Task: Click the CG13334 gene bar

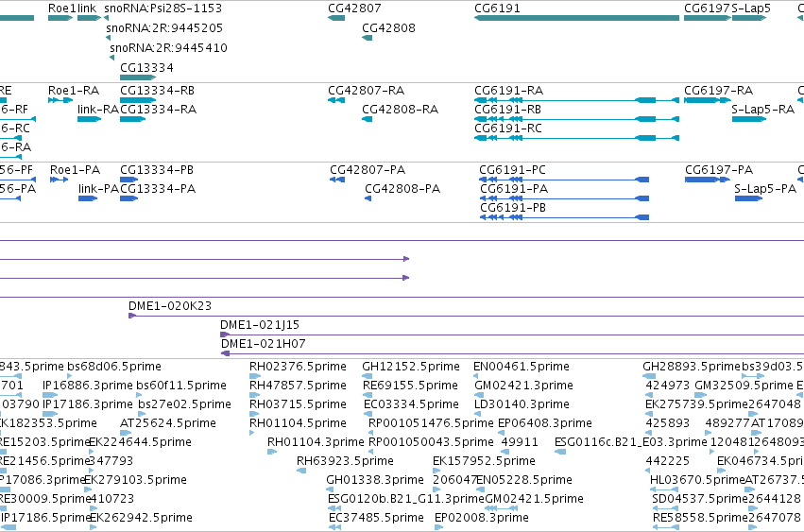Action: pos(137,77)
